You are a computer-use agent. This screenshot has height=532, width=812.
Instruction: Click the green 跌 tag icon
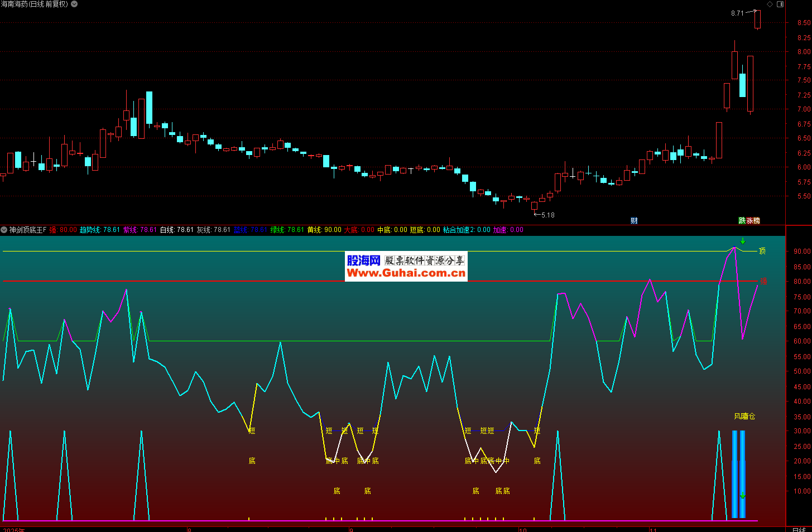point(742,221)
